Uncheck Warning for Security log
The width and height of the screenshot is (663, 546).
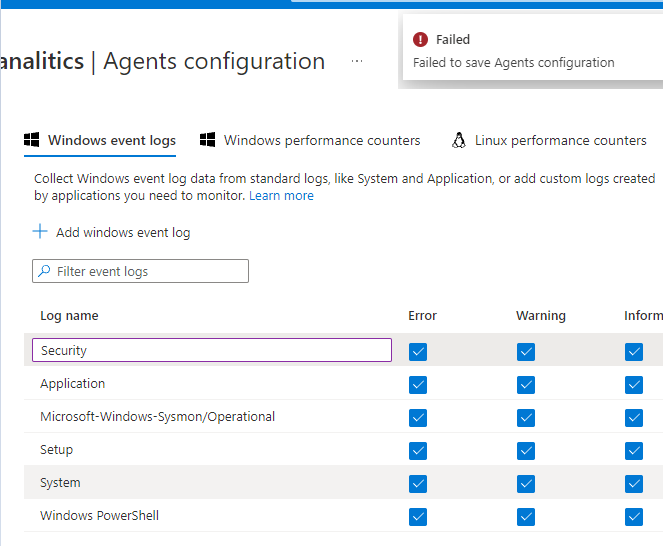pos(526,352)
